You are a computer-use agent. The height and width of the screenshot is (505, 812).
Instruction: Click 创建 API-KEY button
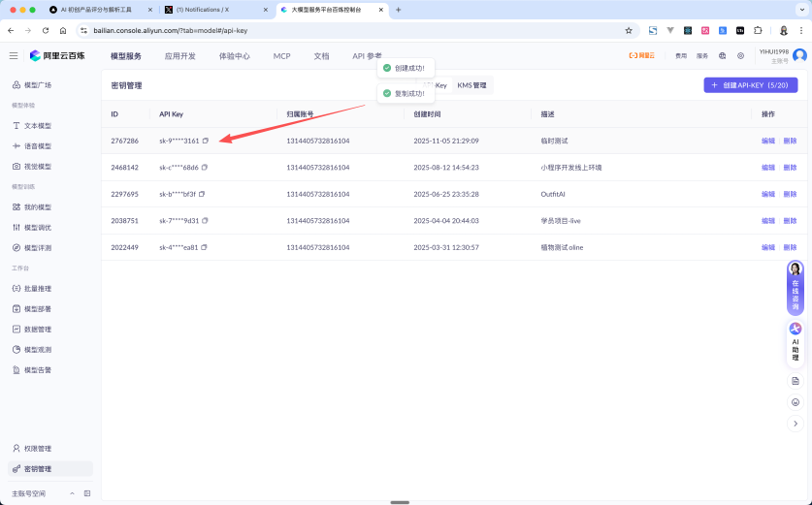pyautogui.click(x=751, y=85)
